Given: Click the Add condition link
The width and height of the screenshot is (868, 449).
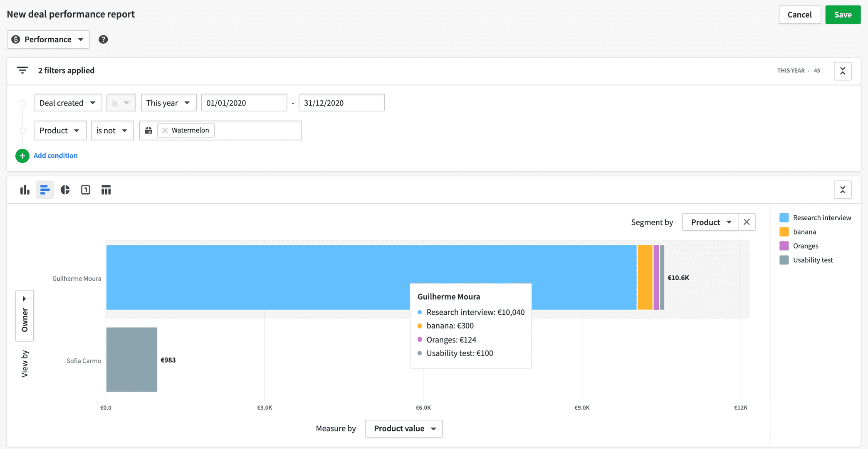Looking at the screenshot, I should click(55, 155).
